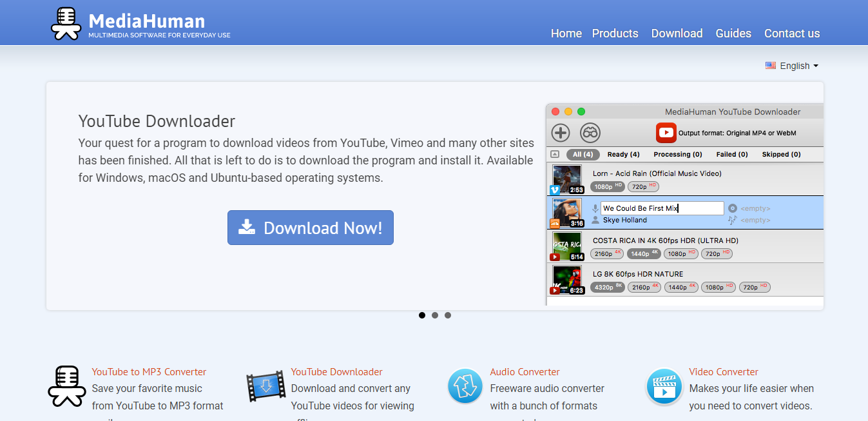Select the third carousel slide dot
Screen dimensions: 868x421
448,315
